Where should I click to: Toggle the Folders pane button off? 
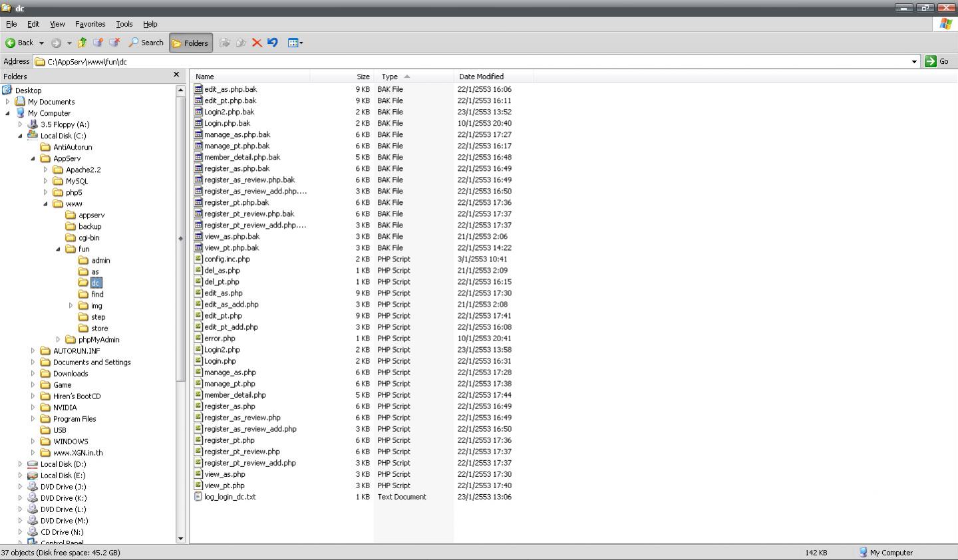[x=191, y=43]
